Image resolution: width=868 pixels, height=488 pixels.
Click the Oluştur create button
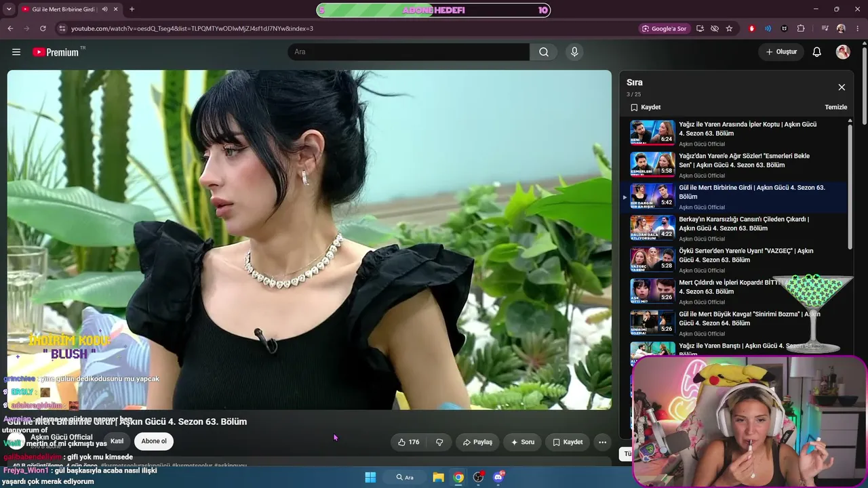[x=781, y=52]
